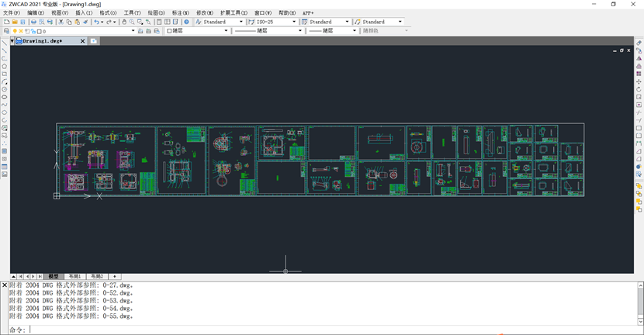Switch to the 布局1 layout tab
644x335 pixels.
(74, 276)
